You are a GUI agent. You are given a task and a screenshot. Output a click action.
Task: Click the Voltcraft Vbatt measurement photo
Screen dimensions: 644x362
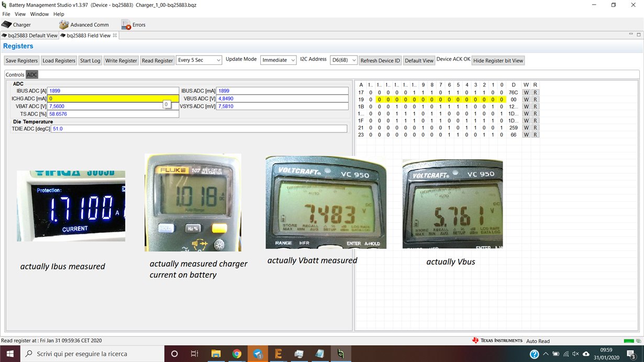click(x=326, y=202)
